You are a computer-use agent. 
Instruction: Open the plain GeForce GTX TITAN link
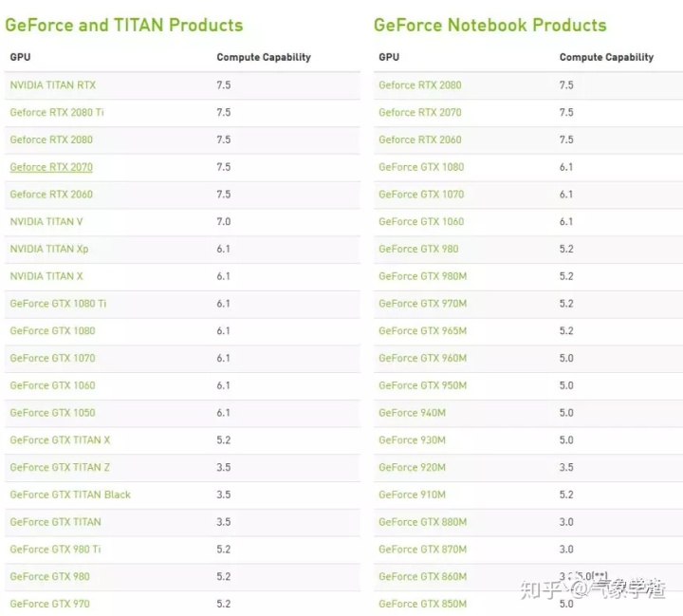point(55,522)
